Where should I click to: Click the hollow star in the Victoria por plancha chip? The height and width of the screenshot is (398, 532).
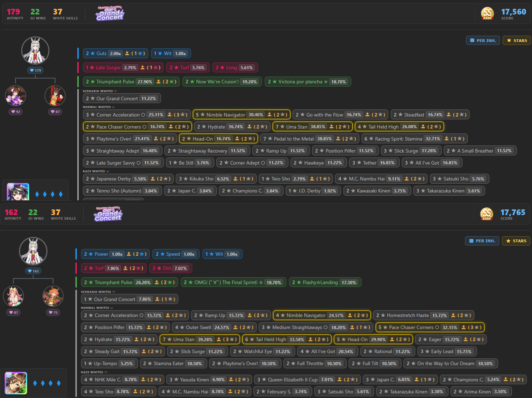pos(326,82)
